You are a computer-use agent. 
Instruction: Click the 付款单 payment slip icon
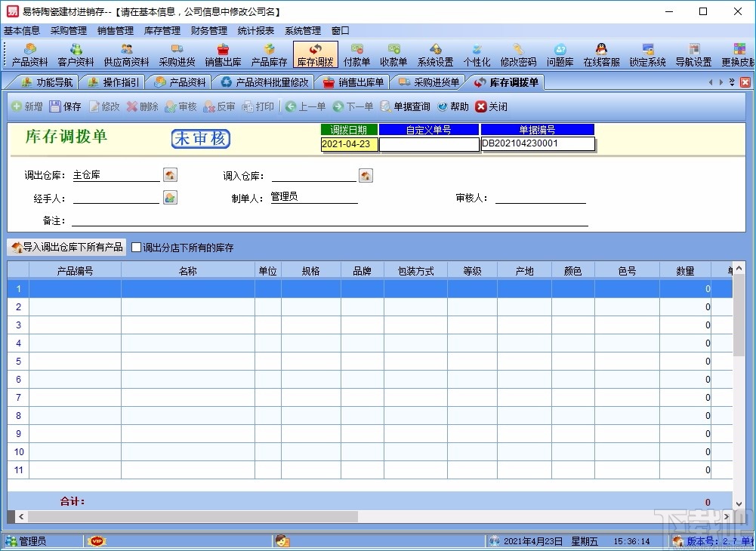coord(356,53)
